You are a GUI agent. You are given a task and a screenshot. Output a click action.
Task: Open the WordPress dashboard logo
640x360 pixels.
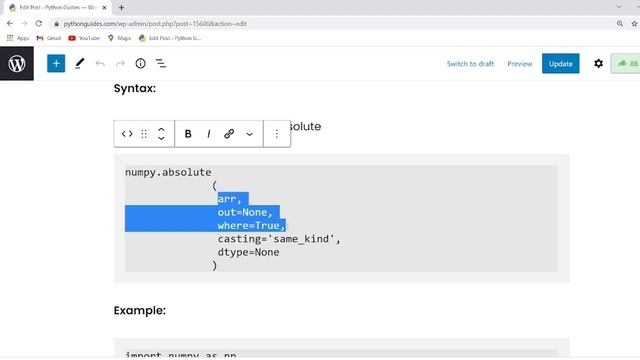(17, 64)
